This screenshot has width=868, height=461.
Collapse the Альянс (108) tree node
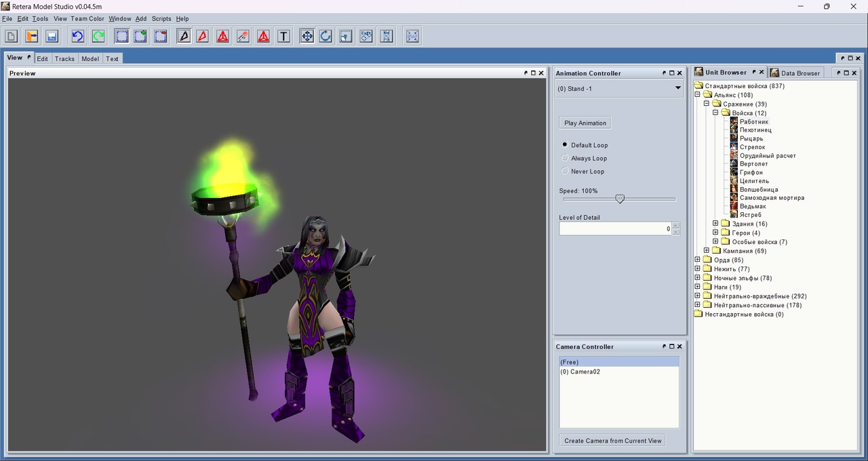[x=698, y=95]
